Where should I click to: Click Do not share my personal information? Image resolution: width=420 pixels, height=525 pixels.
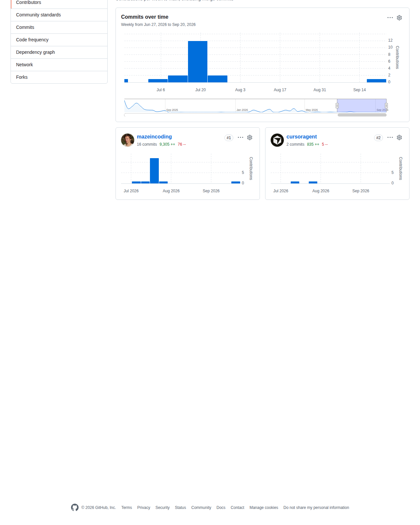click(316, 508)
